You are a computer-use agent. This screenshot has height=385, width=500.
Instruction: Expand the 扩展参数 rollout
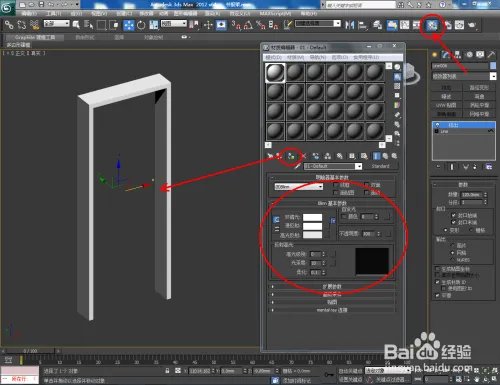(332, 287)
